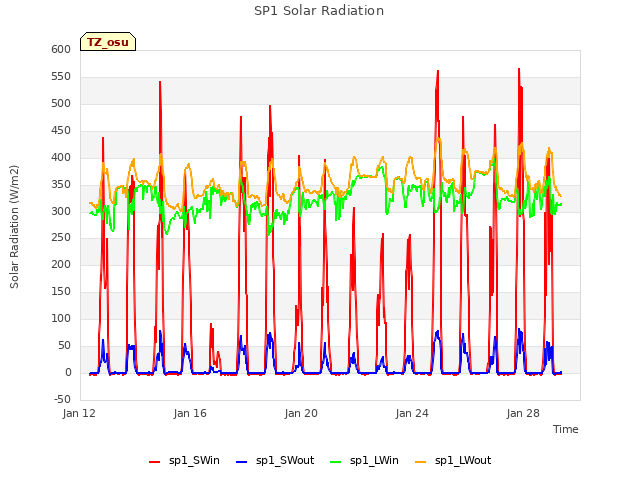Click the TZ_osu annotation label
640x480 pixels.
coord(108,42)
